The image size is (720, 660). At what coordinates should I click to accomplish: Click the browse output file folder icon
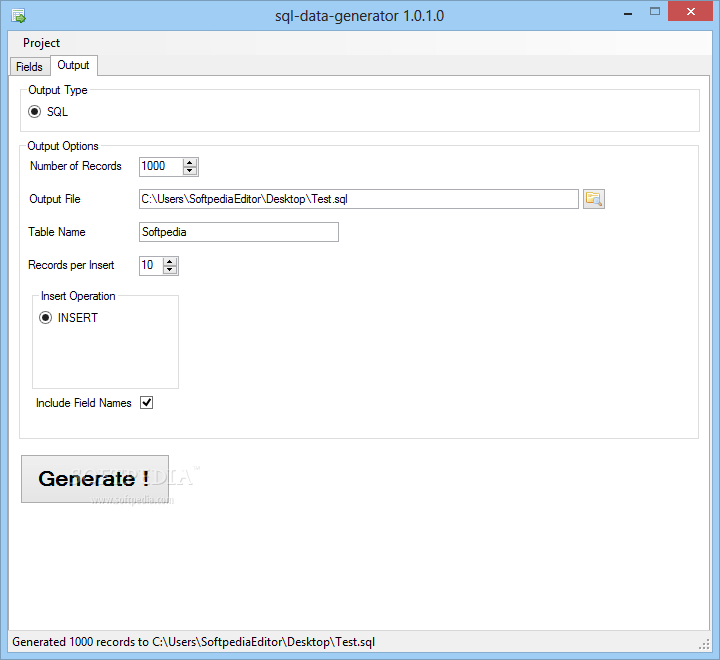pos(594,199)
